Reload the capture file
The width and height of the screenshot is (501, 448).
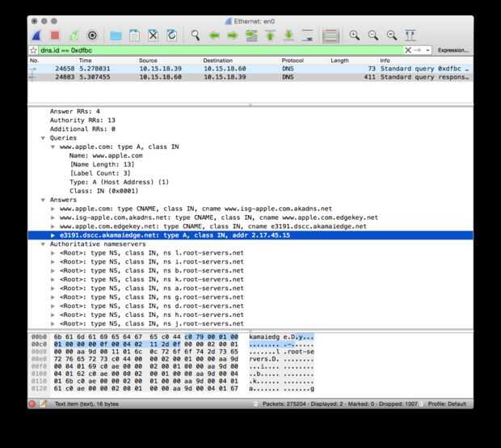pos(172,35)
